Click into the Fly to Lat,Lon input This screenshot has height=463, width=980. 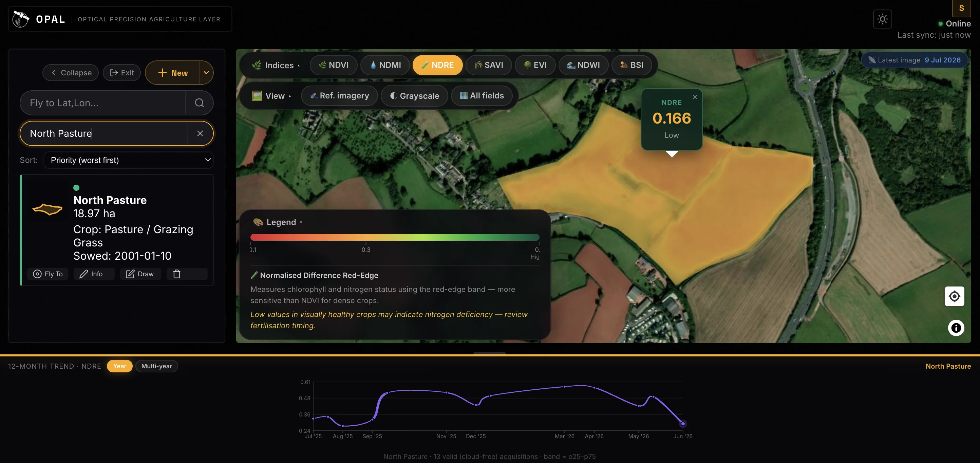103,103
